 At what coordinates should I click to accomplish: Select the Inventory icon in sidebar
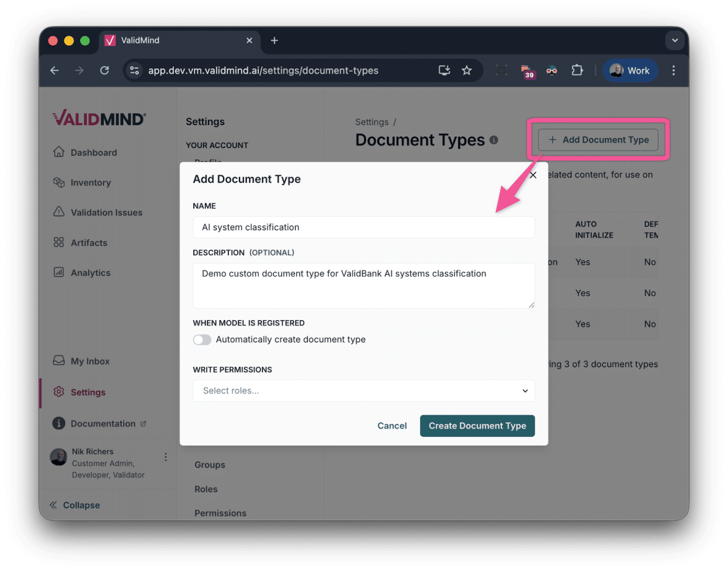click(x=59, y=182)
